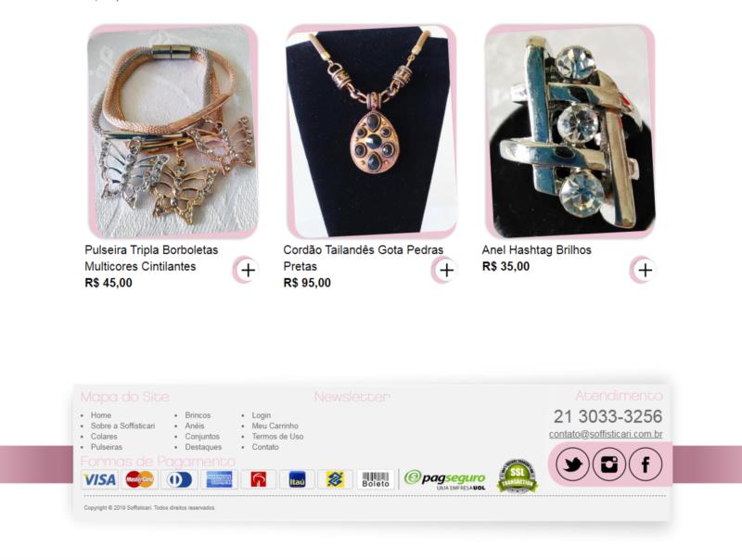This screenshot has width=742, height=560.
Task: Click the contato@soffisticari.com.br email link
Action: coord(606,434)
